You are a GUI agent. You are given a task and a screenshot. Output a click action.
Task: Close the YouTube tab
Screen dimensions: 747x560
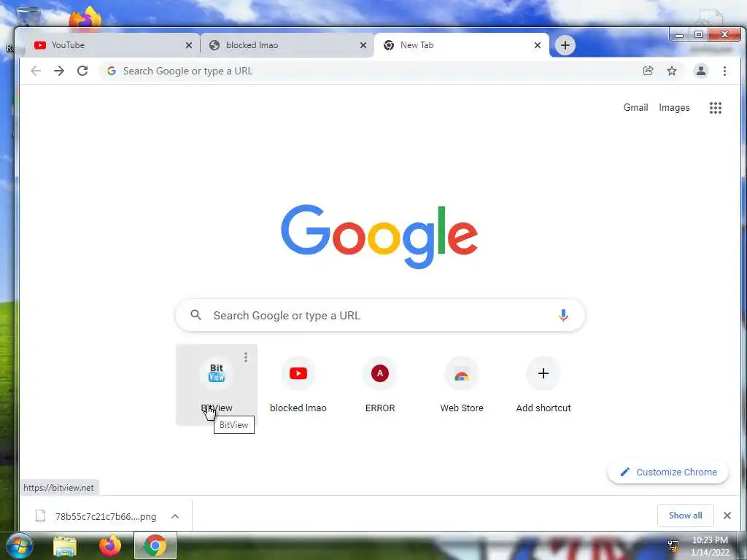tap(189, 45)
